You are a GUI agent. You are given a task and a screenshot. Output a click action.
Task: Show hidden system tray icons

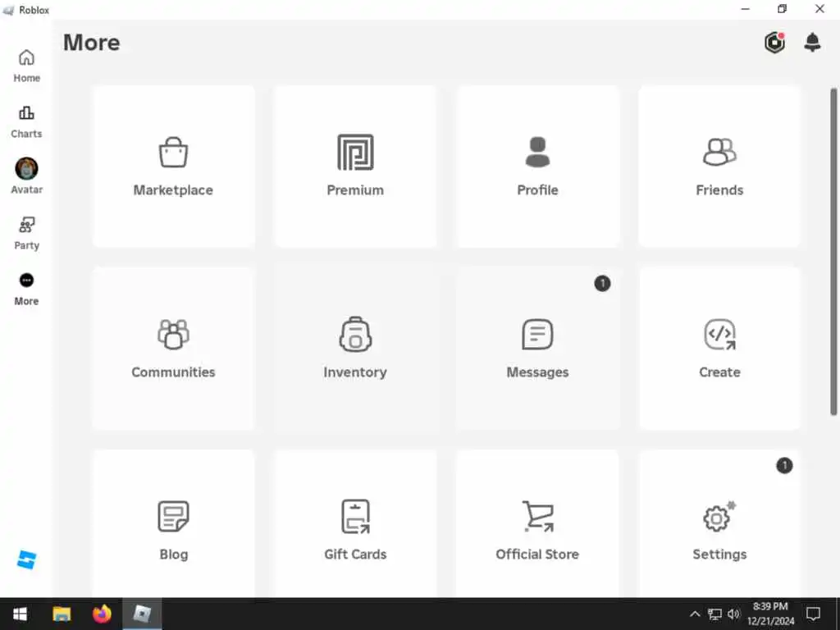coord(695,614)
